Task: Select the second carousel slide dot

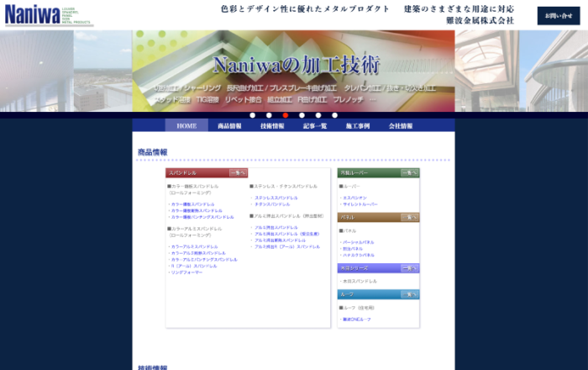Action: point(269,115)
